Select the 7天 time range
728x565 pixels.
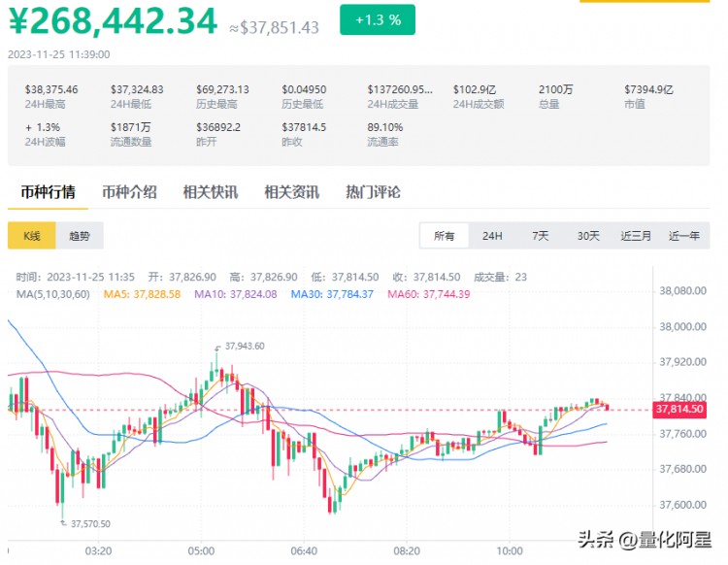pos(541,236)
